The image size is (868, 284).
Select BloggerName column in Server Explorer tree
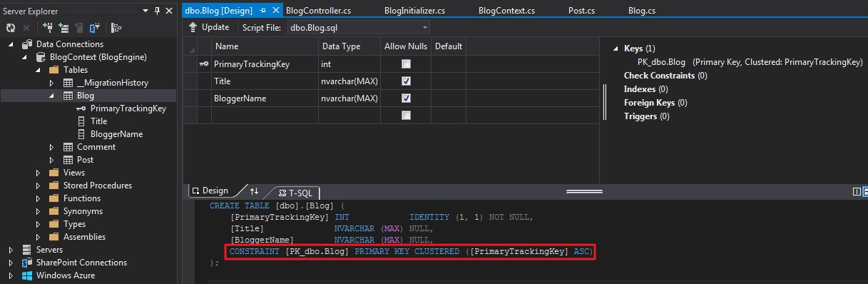tap(116, 134)
